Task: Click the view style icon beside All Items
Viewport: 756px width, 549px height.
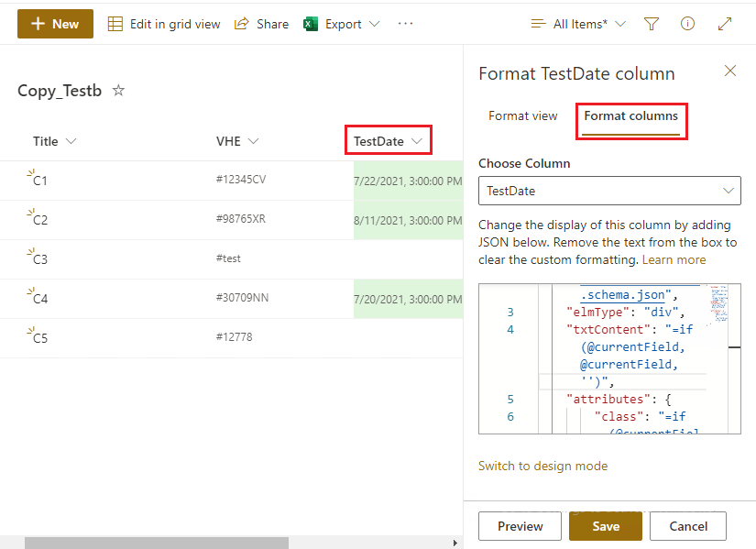Action: pos(539,24)
